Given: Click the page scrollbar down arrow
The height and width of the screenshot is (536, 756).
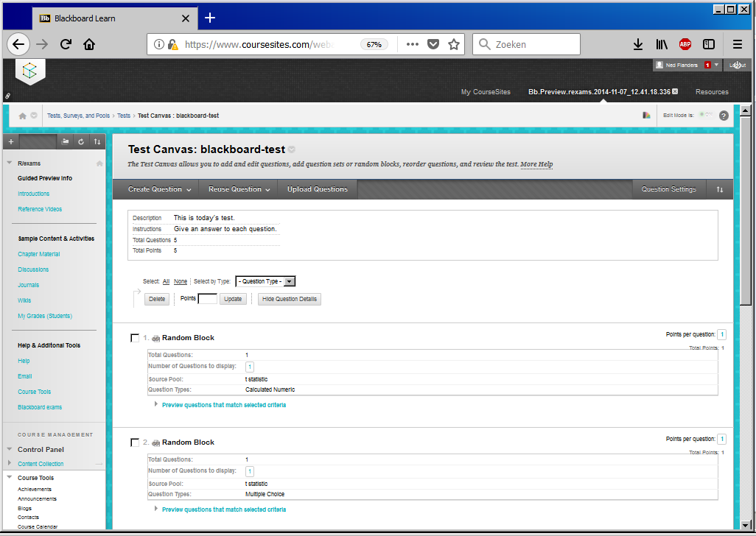Looking at the screenshot, I should point(746,525).
